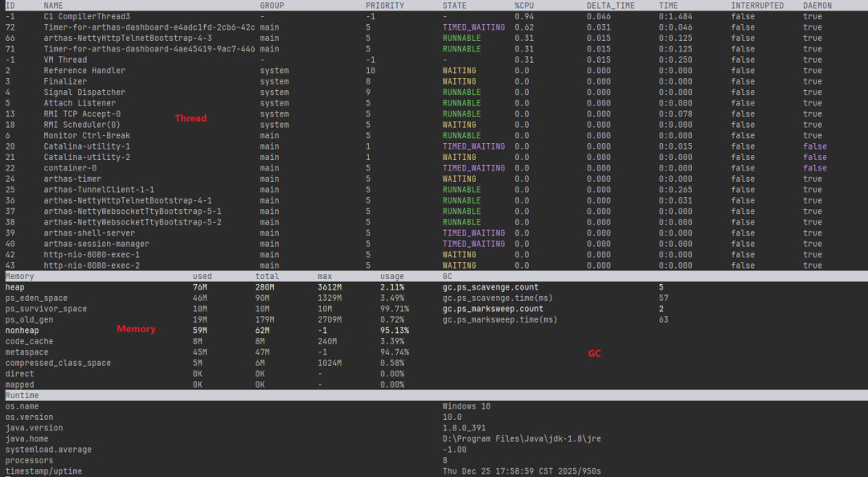
Task: Click arthas-NettyWebsocketTtyBootstrap-5-1 thread
Action: click(133, 211)
